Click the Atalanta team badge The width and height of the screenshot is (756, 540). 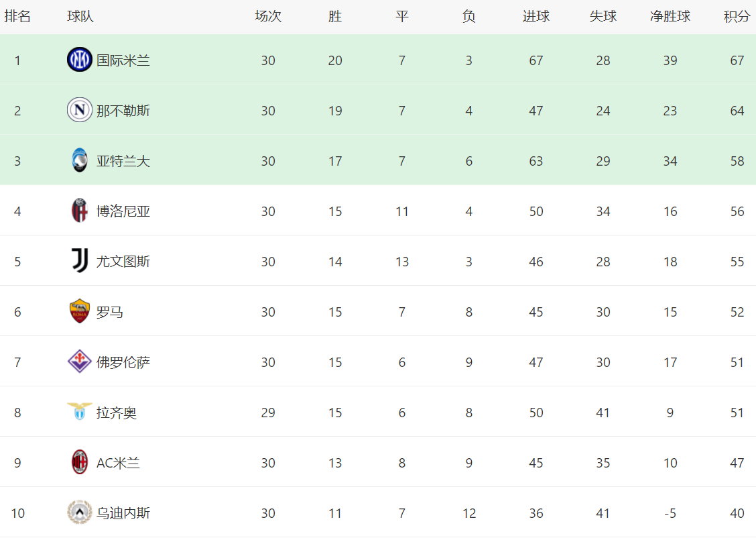(80, 161)
